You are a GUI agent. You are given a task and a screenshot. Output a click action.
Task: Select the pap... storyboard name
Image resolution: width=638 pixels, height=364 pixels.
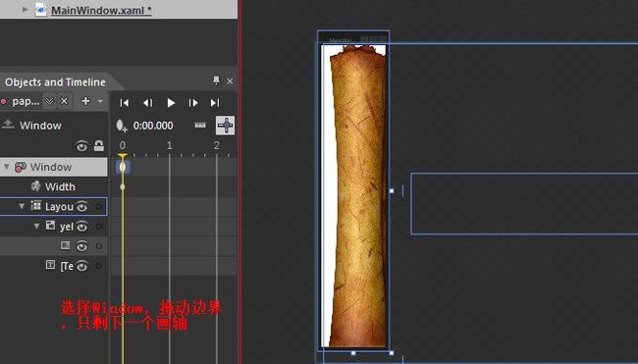(x=26, y=102)
